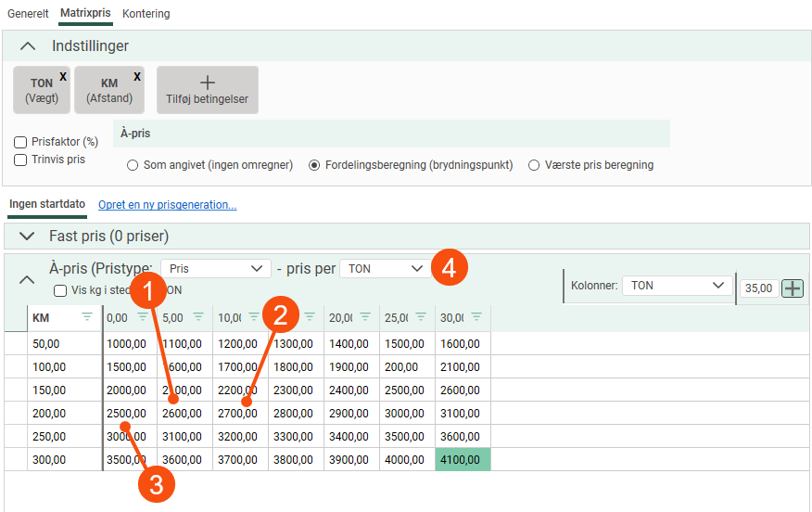Open the Kolonner dropdown showing TON
812x512 pixels.
tap(677, 286)
